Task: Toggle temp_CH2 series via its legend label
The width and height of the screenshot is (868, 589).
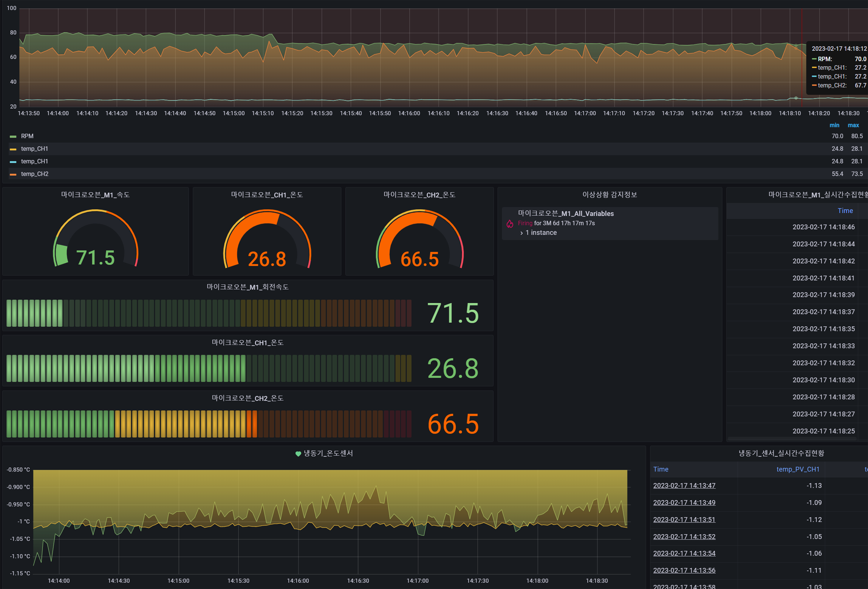Action: pyautogui.click(x=35, y=174)
